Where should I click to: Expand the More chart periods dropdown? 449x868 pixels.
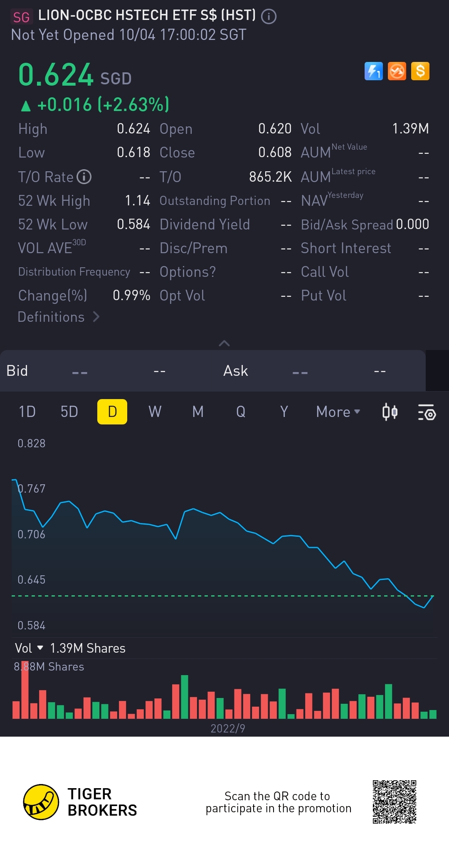[x=338, y=412]
